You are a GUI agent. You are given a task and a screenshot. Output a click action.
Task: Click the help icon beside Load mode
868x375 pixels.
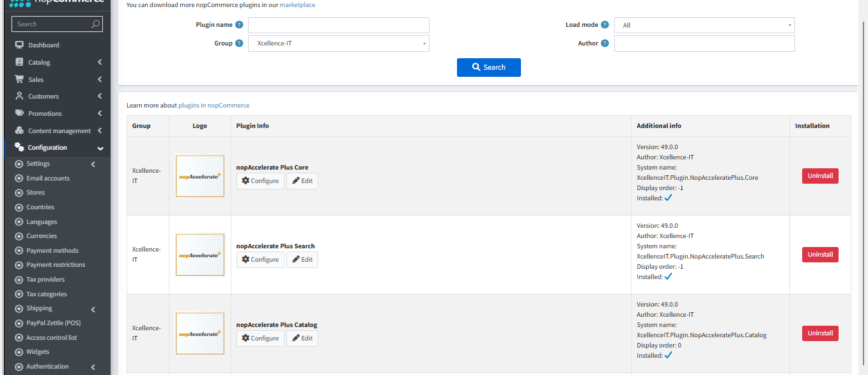click(x=605, y=25)
